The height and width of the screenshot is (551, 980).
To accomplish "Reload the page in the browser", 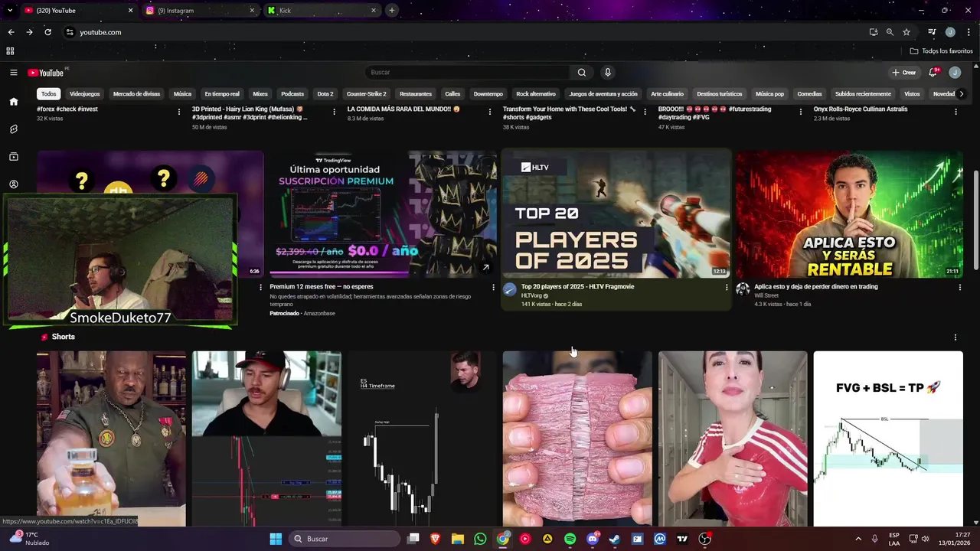I will click(47, 32).
